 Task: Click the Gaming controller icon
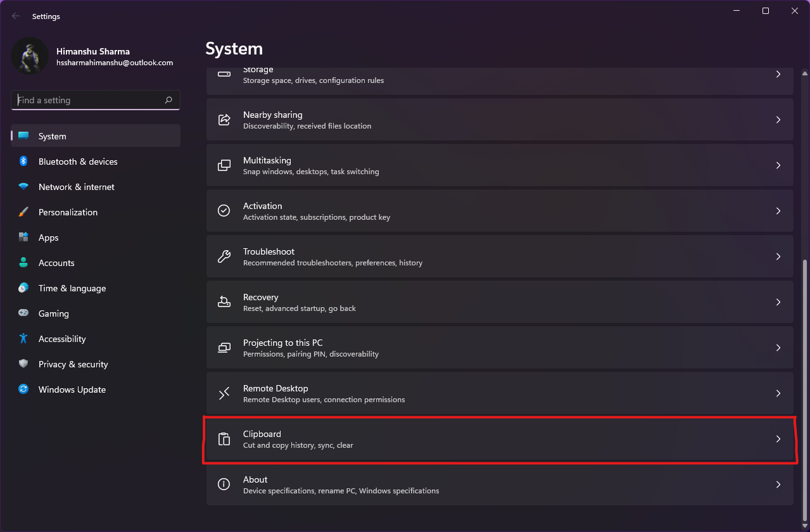[23, 313]
